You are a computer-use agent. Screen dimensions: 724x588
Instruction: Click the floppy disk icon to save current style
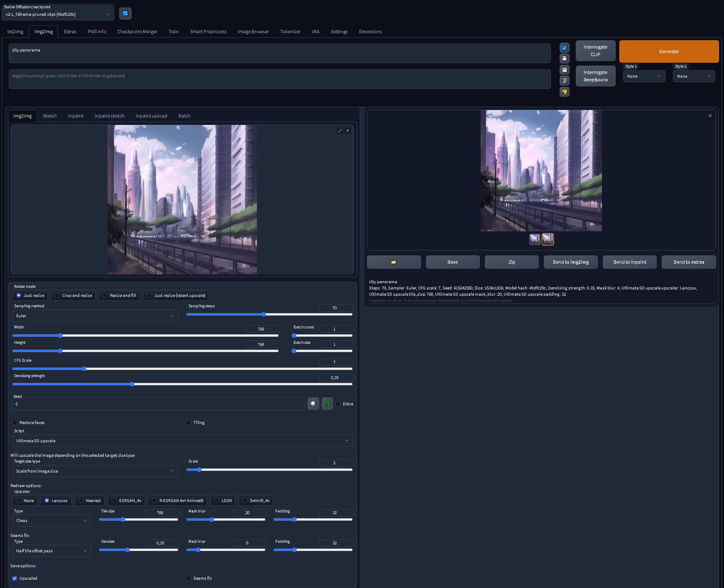[565, 58]
